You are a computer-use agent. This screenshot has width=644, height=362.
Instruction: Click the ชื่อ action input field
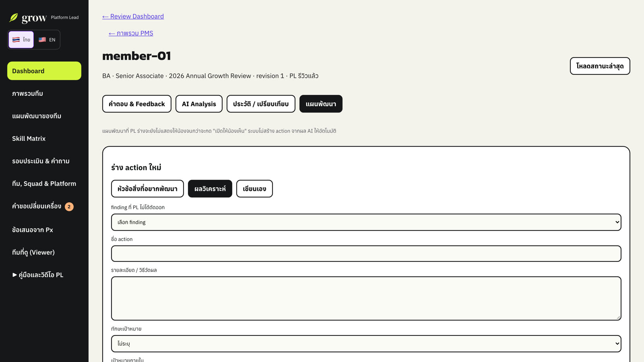[366, 253]
